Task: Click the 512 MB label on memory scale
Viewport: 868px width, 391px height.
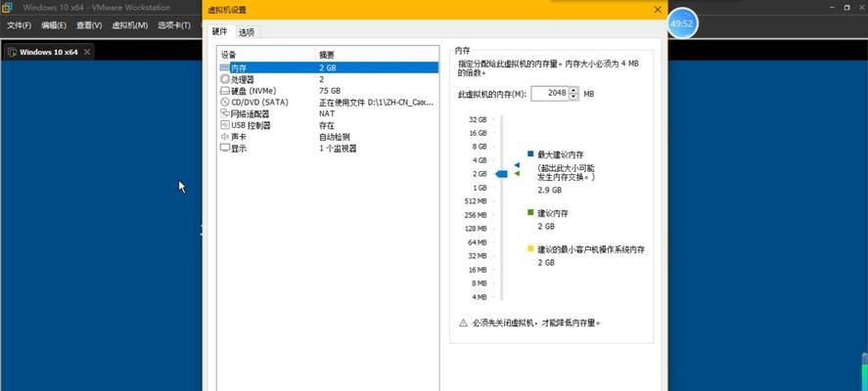Action: tap(476, 201)
